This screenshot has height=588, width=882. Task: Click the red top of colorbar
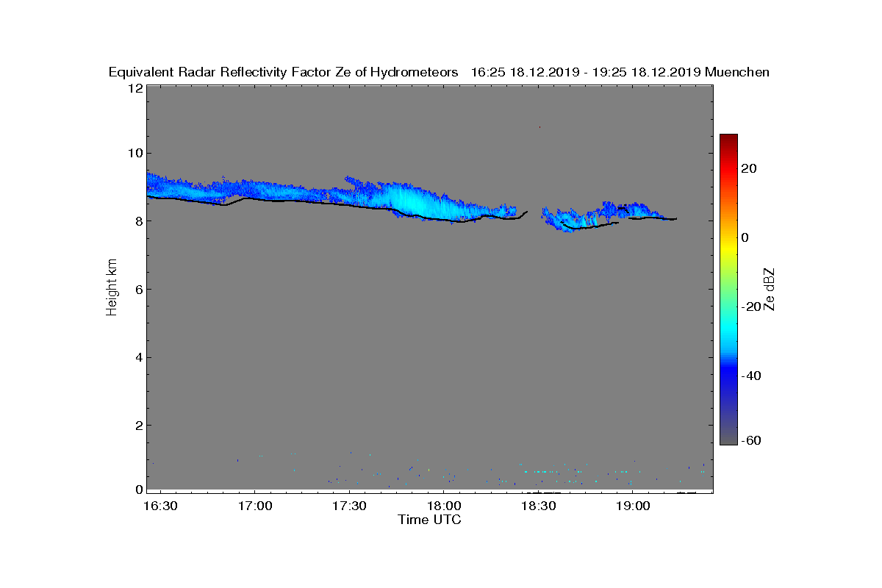coord(728,143)
